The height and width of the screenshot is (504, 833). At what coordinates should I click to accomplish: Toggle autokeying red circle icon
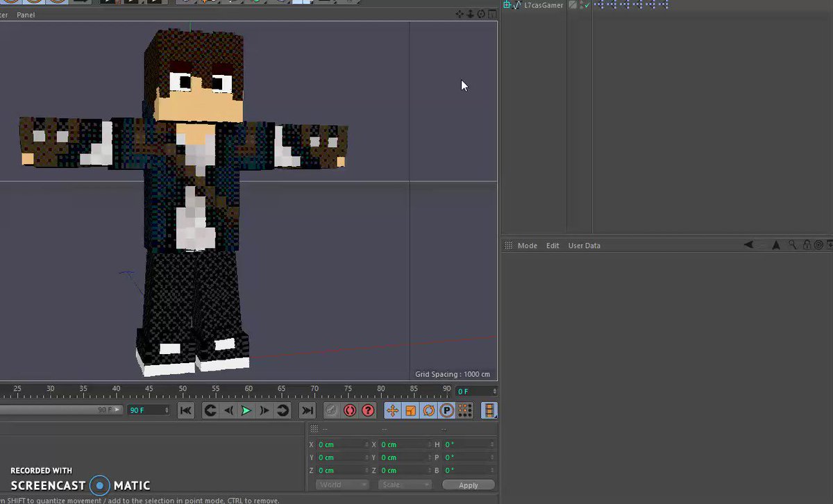350,410
